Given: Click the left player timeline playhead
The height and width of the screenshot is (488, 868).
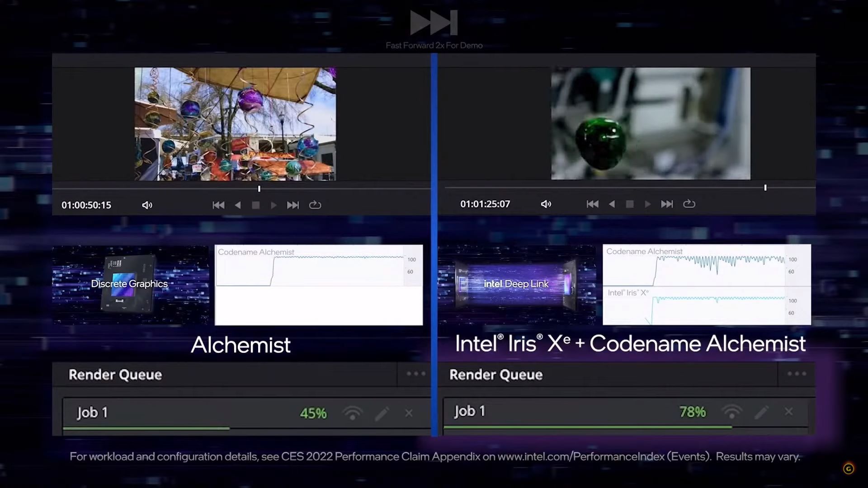Looking at the screenshot, I should tap(259, 188).
